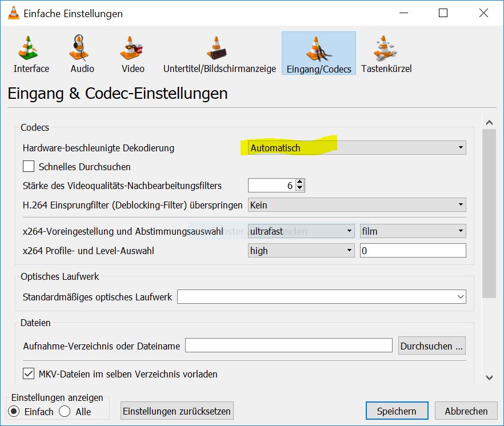Screen dimensions: 504x426
Task: Open the x264 profile dropdown showing high
Action: [x=301, y=251]
